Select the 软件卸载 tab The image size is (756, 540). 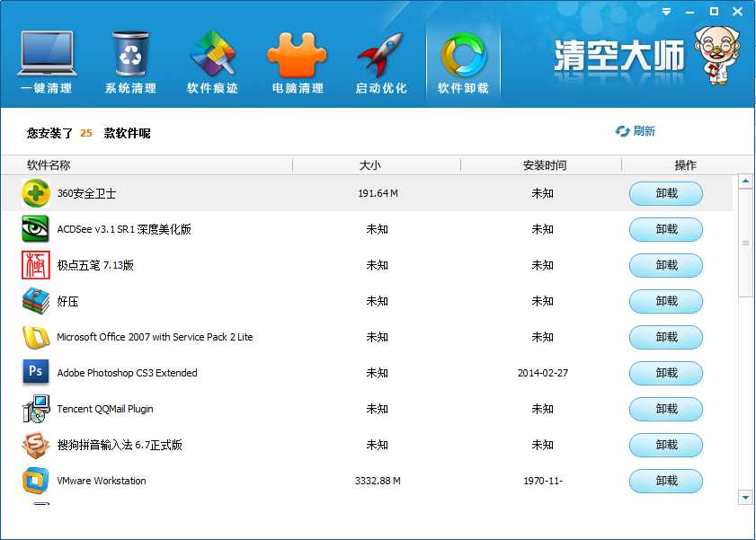coord(463,60)
